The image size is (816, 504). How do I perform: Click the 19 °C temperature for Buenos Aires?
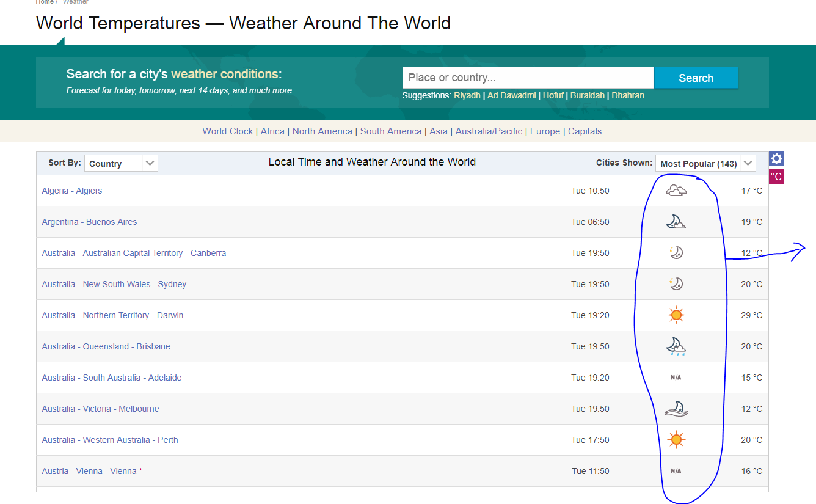click(x=752, y=222)
